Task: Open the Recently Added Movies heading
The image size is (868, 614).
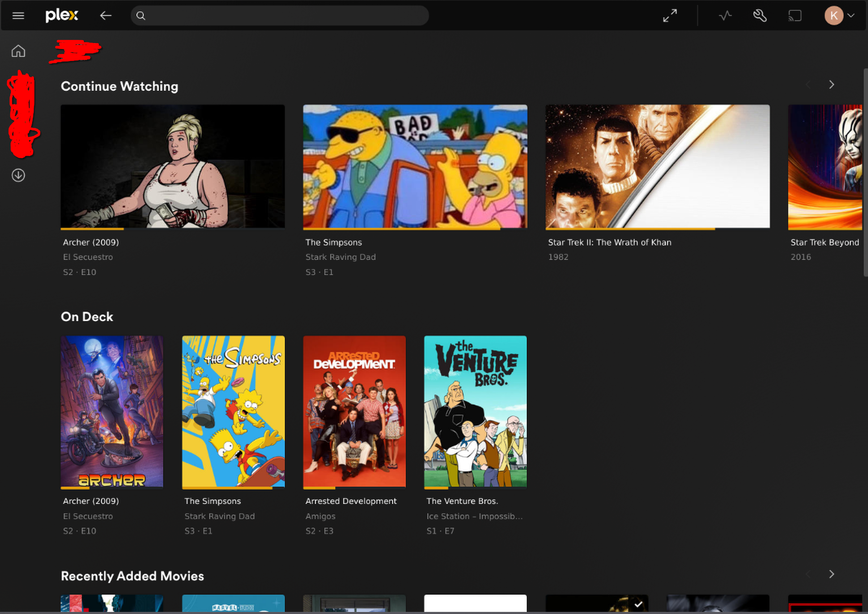Action: (x=132, y=576)
